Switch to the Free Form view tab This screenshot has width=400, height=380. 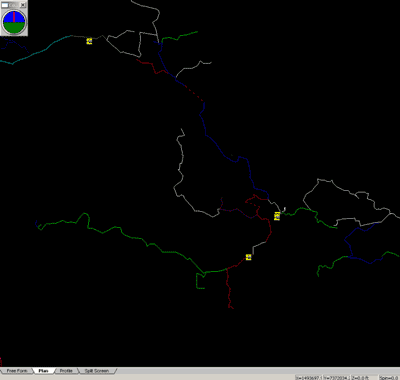pyautogui.click(x=17, y=371)
